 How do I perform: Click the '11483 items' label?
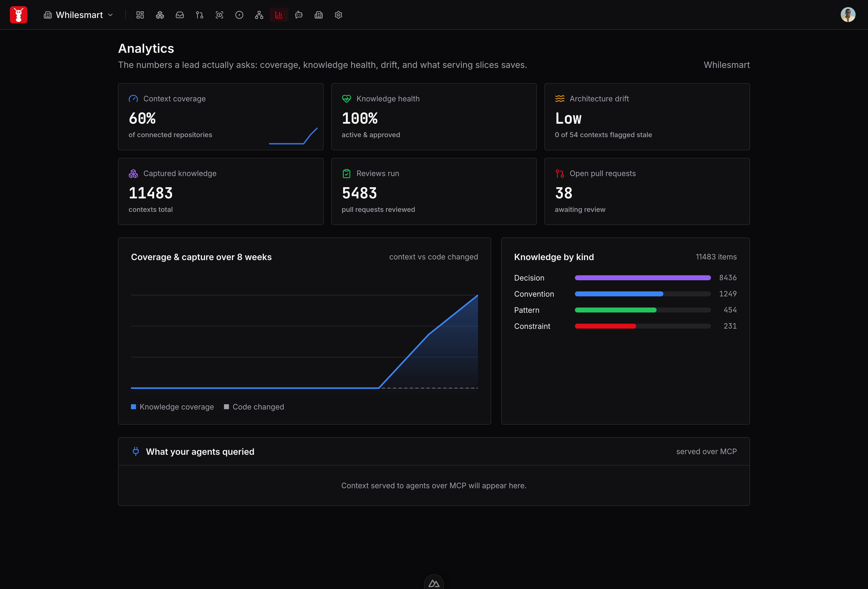point(716,257)
